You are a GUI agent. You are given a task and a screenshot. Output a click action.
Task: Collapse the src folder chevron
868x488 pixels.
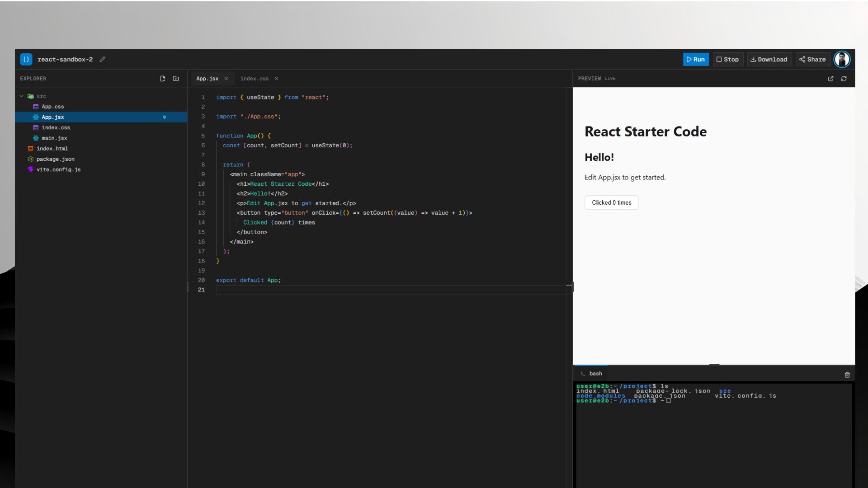click(x=21, y=96)
